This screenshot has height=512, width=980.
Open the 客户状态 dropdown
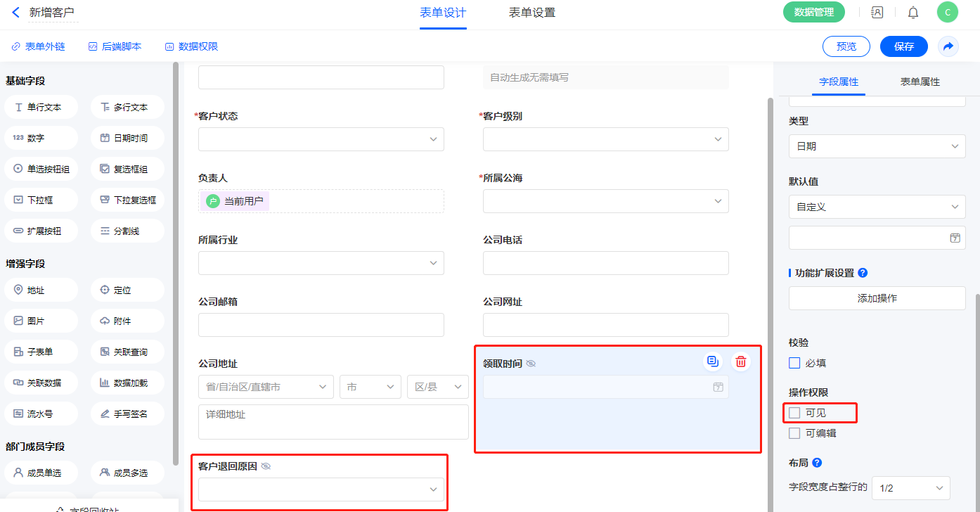(321, 139)
